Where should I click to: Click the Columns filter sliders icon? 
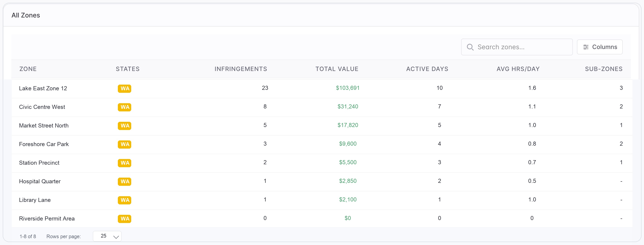(586, 47)
